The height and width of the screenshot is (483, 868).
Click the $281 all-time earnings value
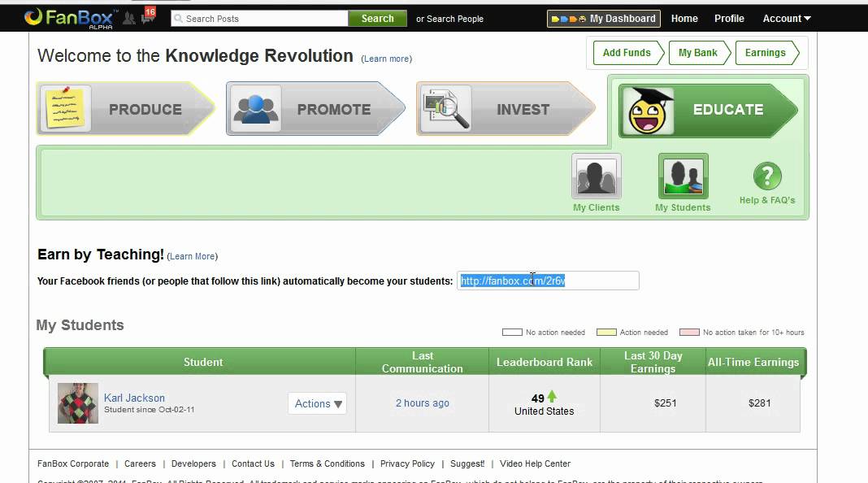pos(759,402)
